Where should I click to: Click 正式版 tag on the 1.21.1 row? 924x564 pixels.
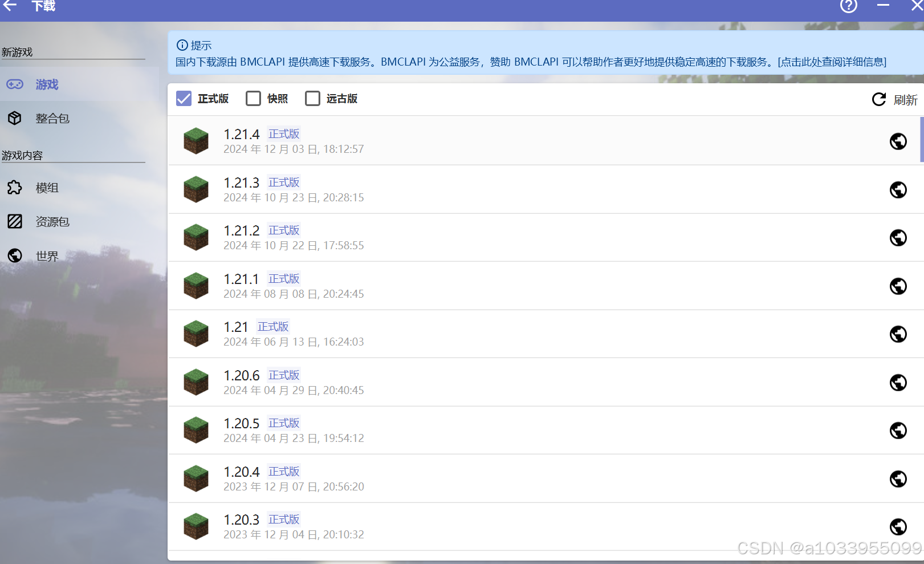284,279
